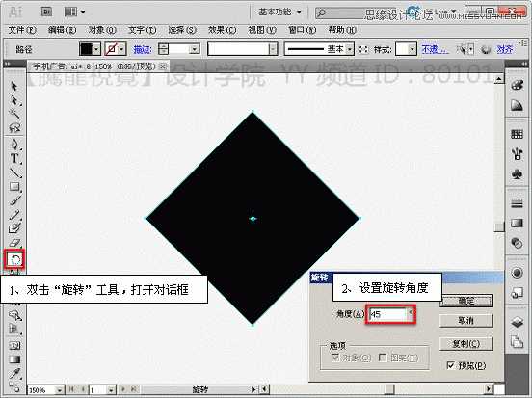Open the stroke weight dropdown
The image size is (532, 398).
pyautogui.click(x=195, y=49)
